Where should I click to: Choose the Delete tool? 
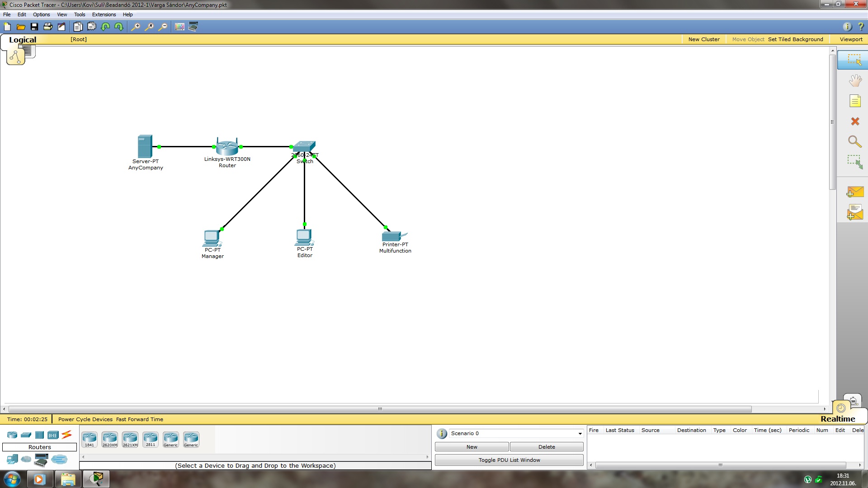pyautogui.click(x=855, y=121)
